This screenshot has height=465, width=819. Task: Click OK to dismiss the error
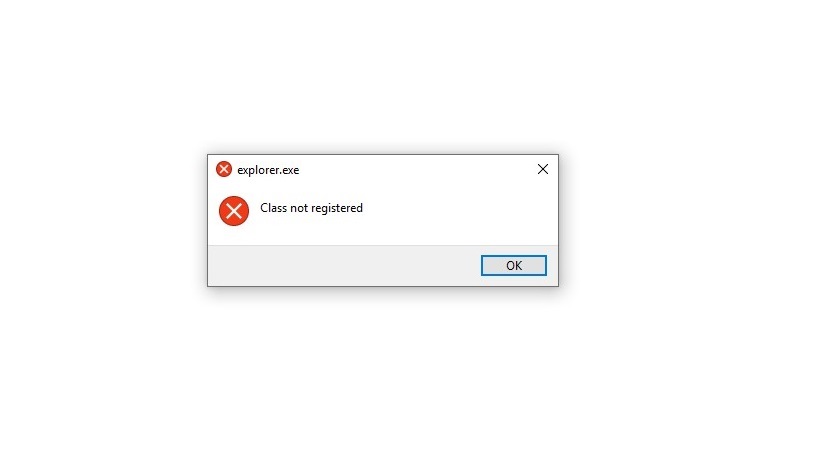513,265
